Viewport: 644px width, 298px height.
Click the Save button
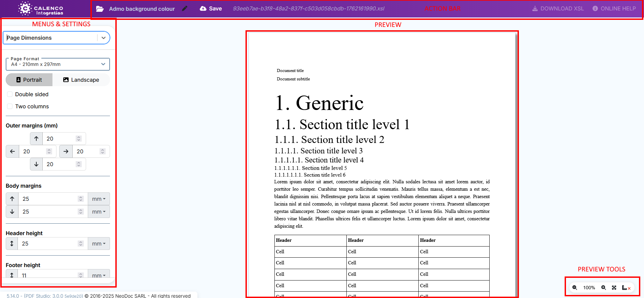tap(211, 9)
